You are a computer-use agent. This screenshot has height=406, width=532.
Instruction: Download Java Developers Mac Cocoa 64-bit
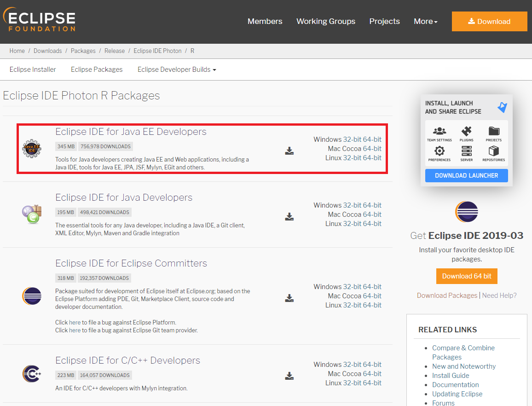click(x=372, y=215)
